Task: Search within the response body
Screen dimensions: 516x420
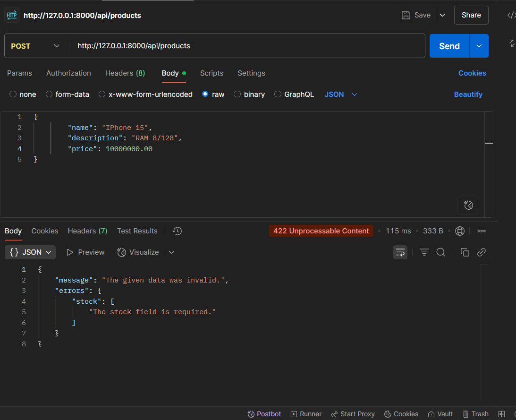Action: [x=440, y=252]
